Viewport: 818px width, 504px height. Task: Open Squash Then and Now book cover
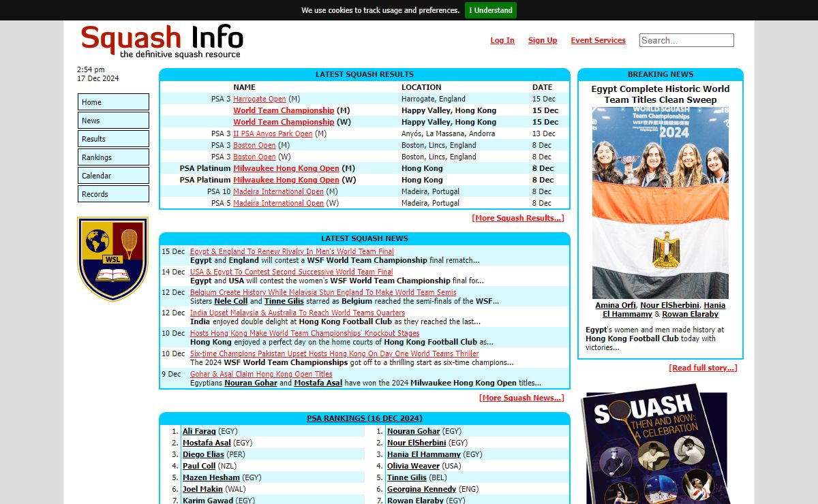pyautogui.click(x=656, y=445)
